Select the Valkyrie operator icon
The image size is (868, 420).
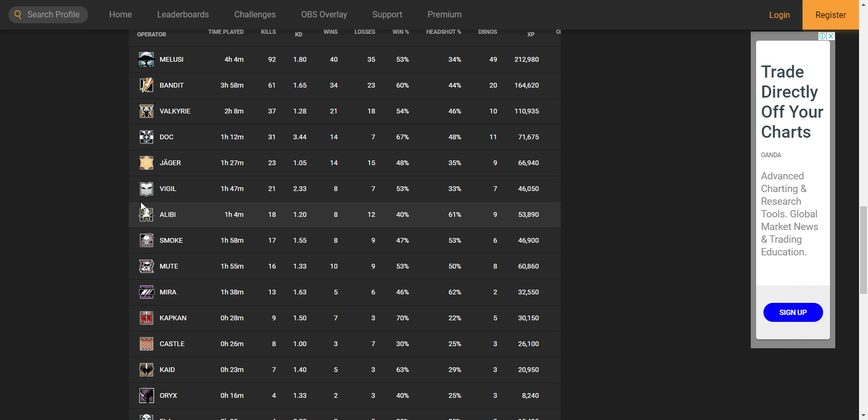tap(146, 111)
